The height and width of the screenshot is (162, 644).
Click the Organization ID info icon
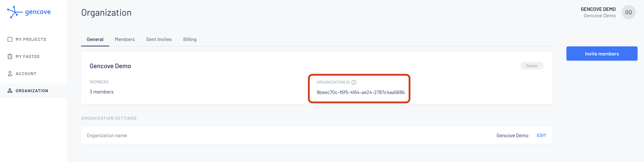click(x=354, y=82)
